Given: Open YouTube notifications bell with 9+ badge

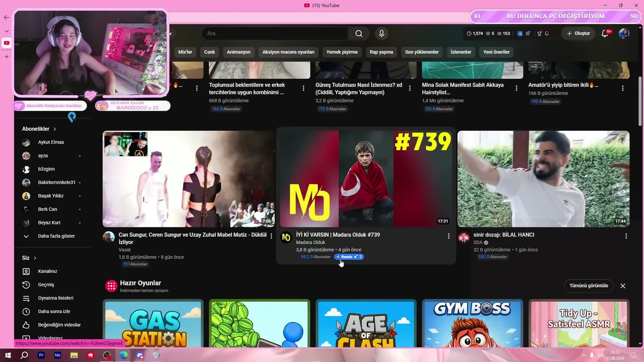Looking at the screenshot, I should (605, 34).
